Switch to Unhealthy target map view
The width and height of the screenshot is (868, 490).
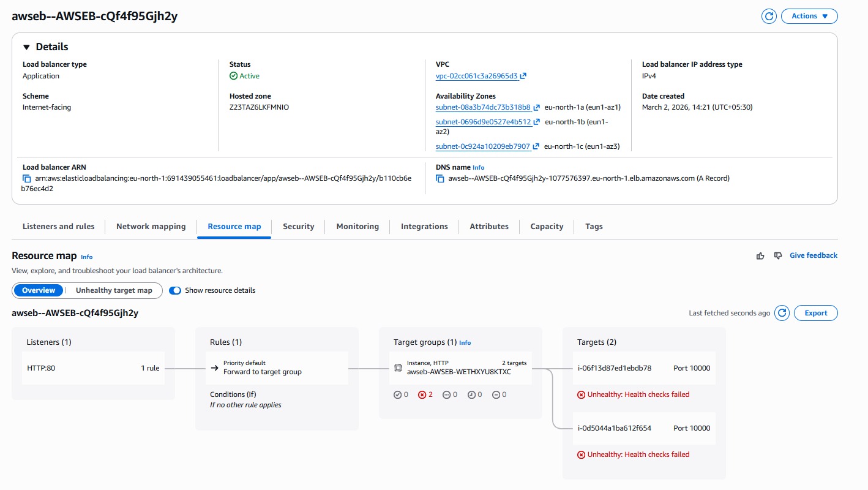point(114,290)
